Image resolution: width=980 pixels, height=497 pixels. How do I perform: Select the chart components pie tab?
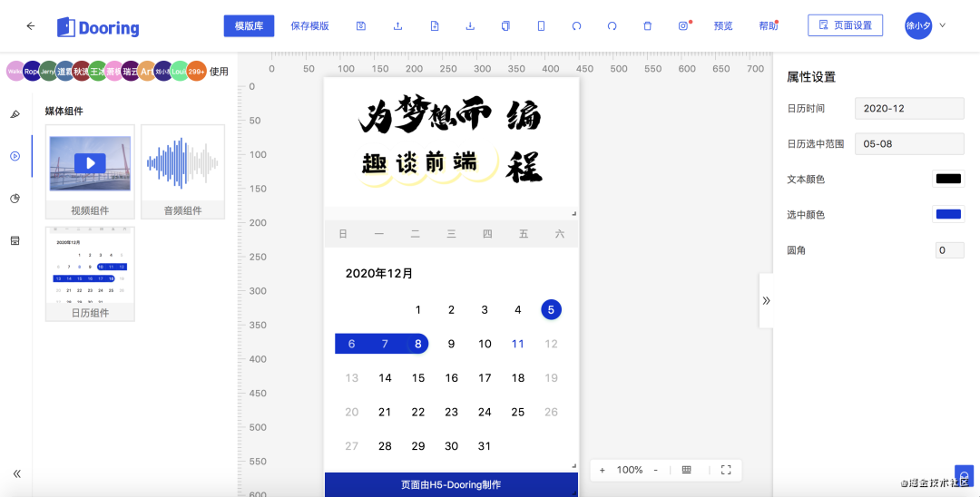pos(15,199)
